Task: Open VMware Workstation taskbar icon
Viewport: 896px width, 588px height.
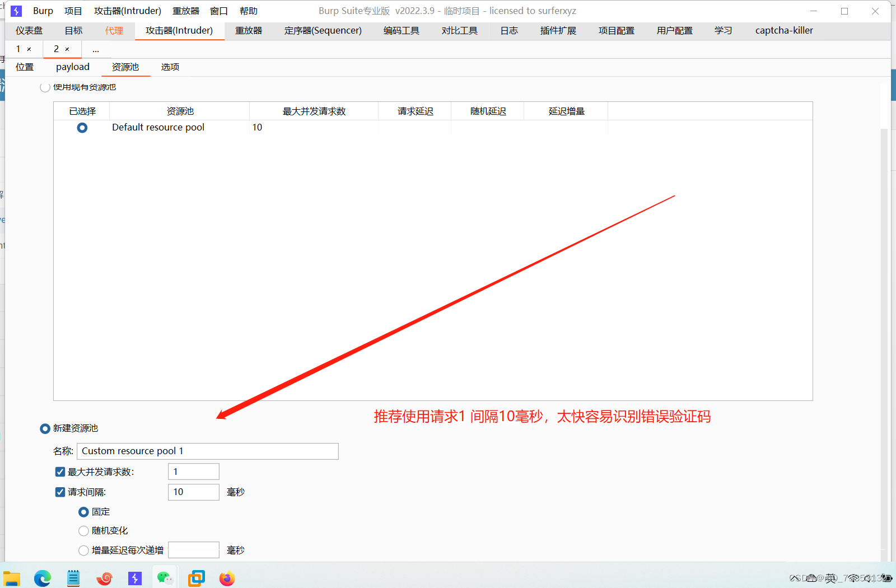Action: 197,578
